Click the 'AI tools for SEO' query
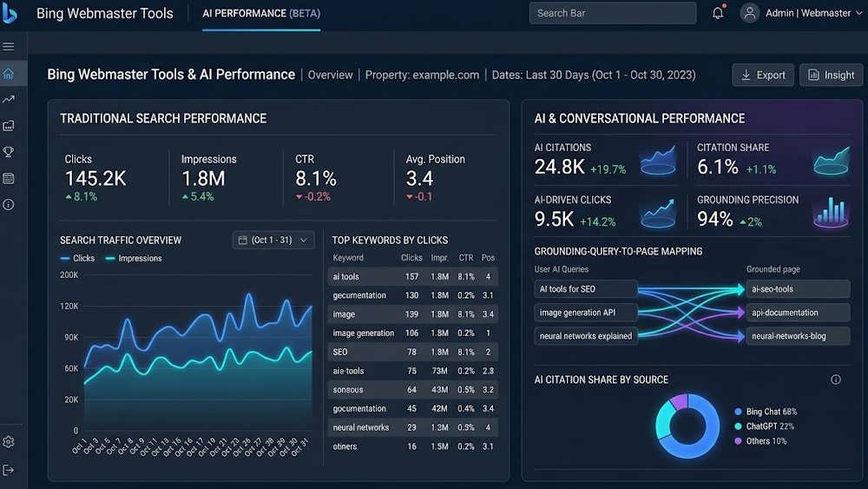Image resolution: width=868 pixels, height=489 pixels. point(586,289)
